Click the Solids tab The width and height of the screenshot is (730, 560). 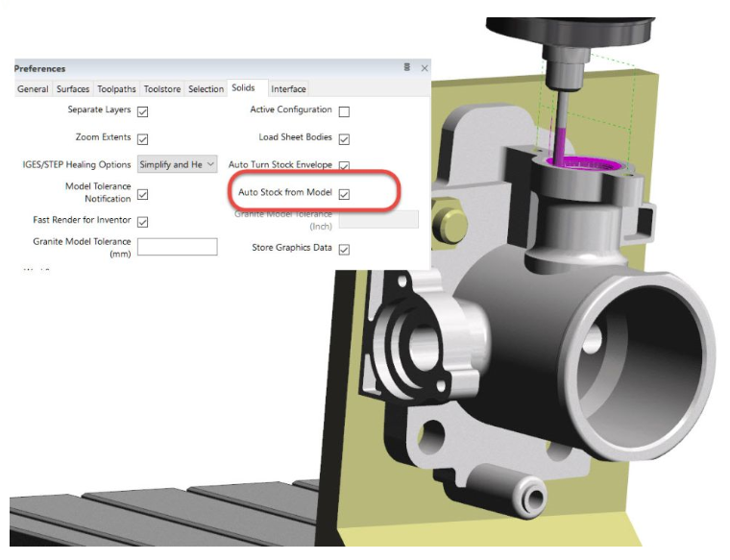243,88
